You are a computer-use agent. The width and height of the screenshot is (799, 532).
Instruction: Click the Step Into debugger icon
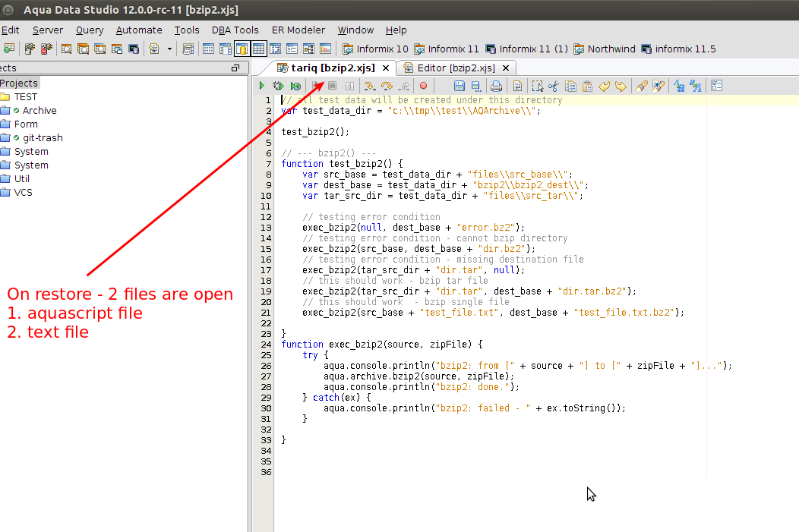click(x=369, y=86)
